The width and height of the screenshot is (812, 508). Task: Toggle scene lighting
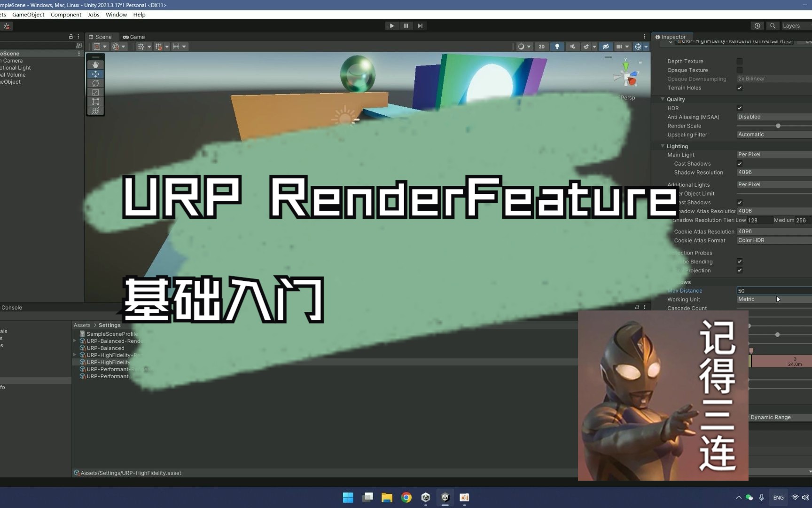coord(557,47)
